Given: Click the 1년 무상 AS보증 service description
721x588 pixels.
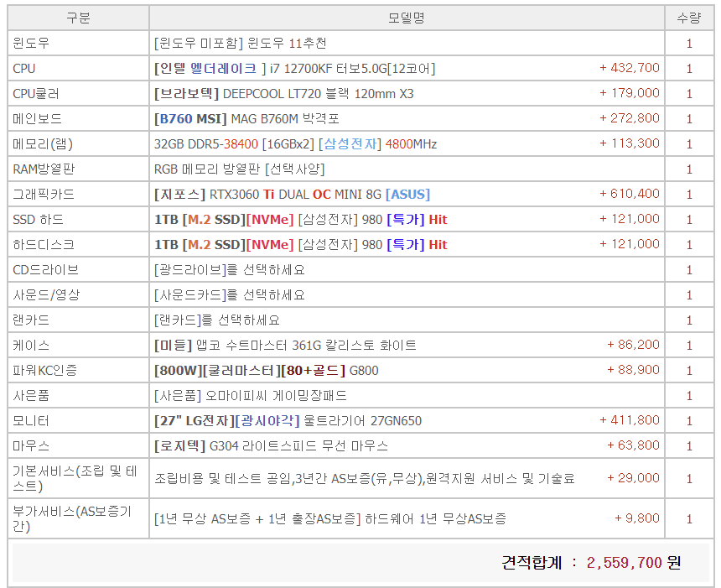Looking at the screenshot, I should [330, 519].
